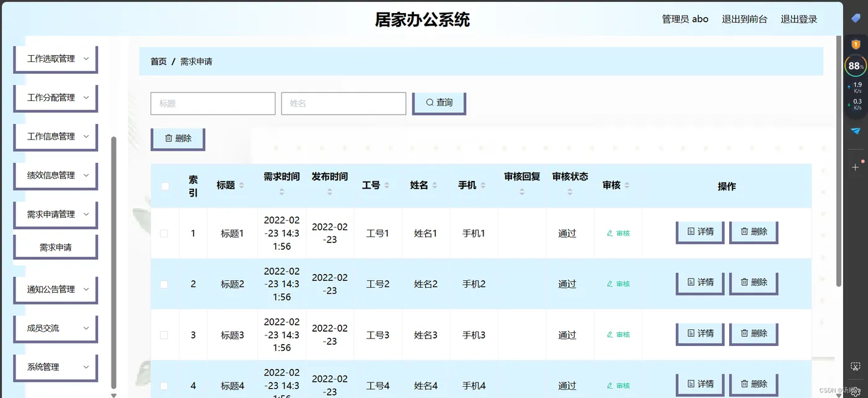Click the screenshot scissors icon in sidebar
868x398 pixels.
click(856, 366)
